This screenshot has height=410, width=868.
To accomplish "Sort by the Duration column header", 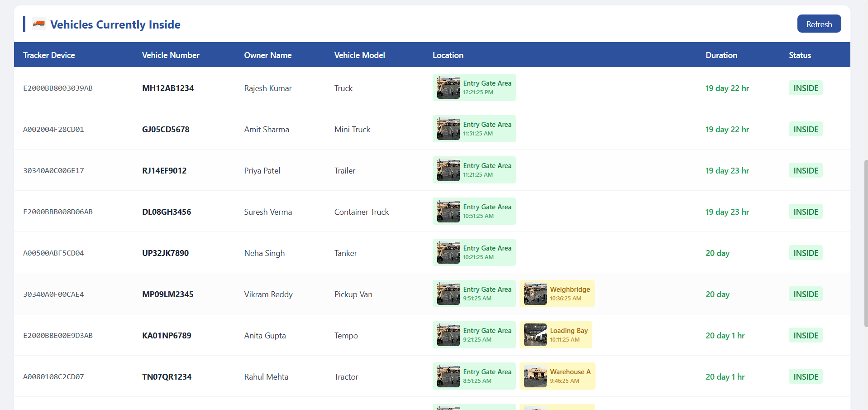I will tap(721, 55).
